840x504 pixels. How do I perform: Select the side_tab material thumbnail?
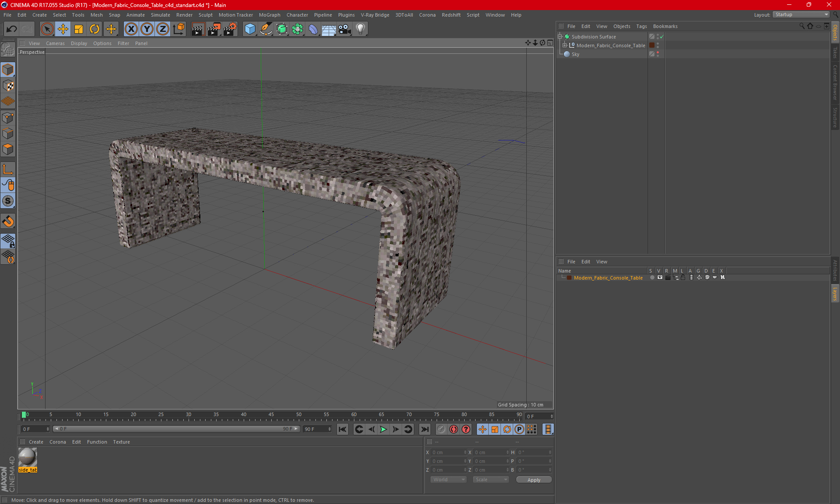click(28, 458)
